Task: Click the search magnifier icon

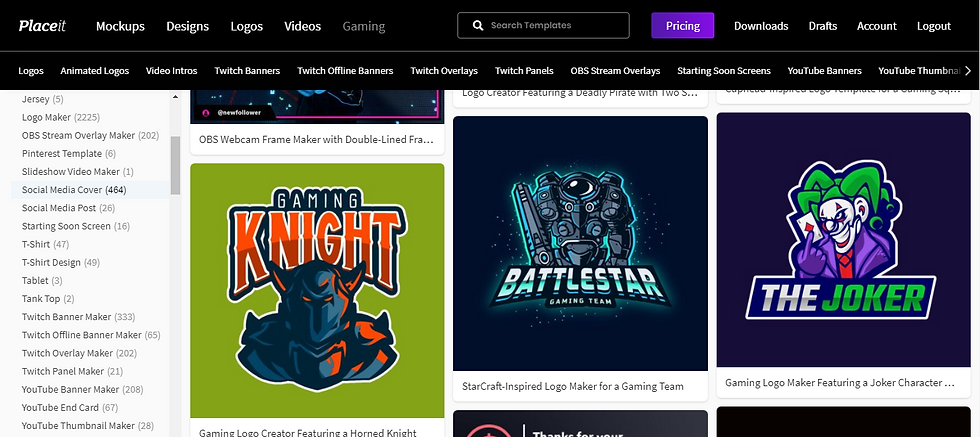Action: pos(478,26)
